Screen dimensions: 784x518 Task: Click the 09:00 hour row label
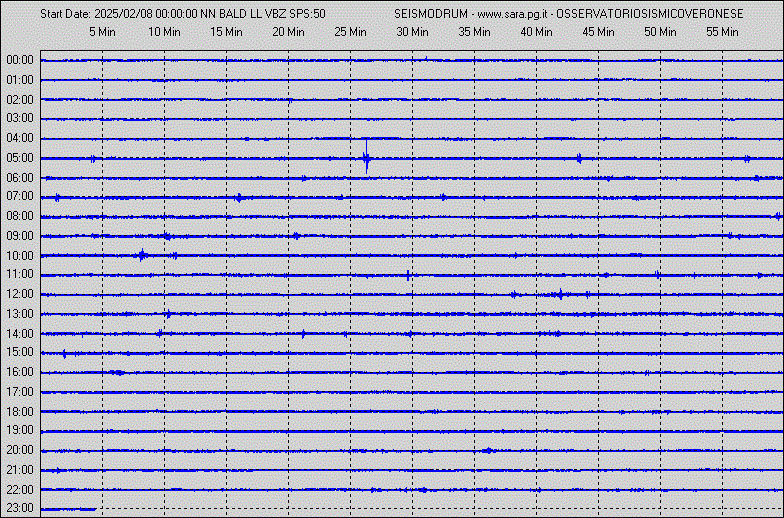[20, 236]
